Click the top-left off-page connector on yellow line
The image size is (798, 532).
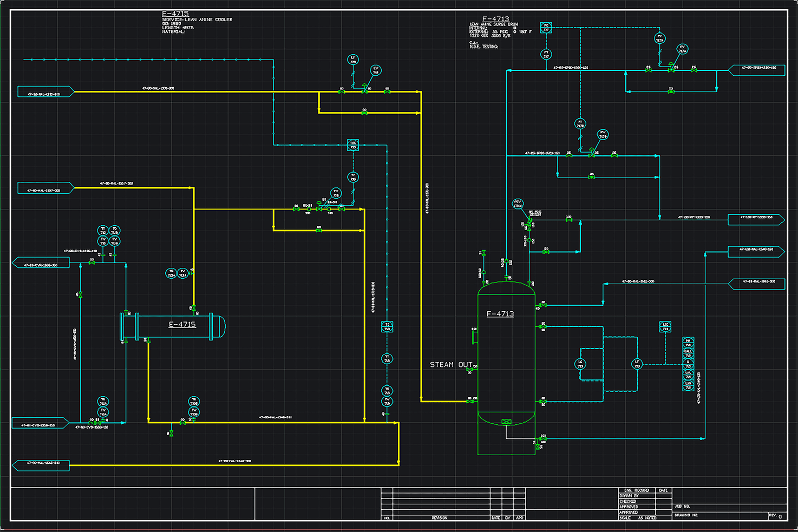45,92
